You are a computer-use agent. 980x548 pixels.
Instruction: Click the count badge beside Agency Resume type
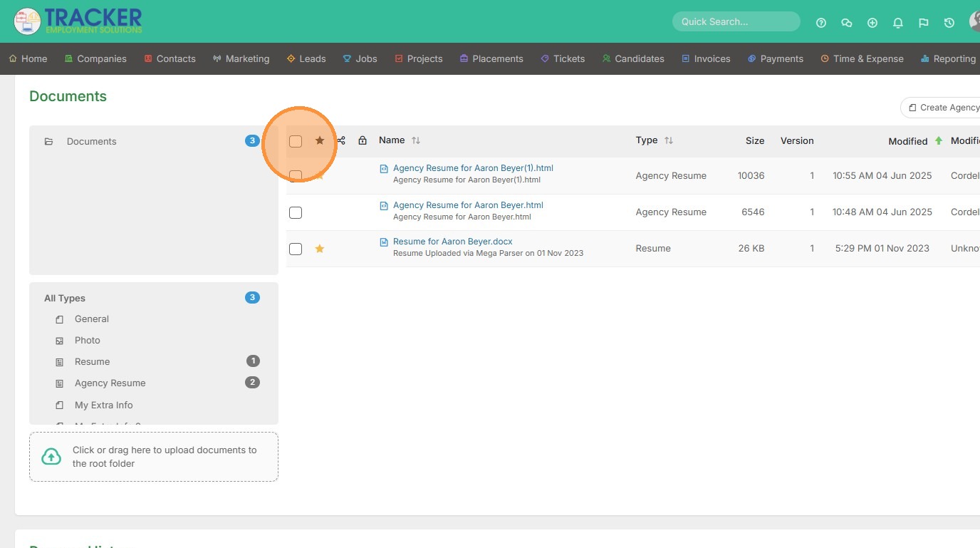click(x=252, y=383)
